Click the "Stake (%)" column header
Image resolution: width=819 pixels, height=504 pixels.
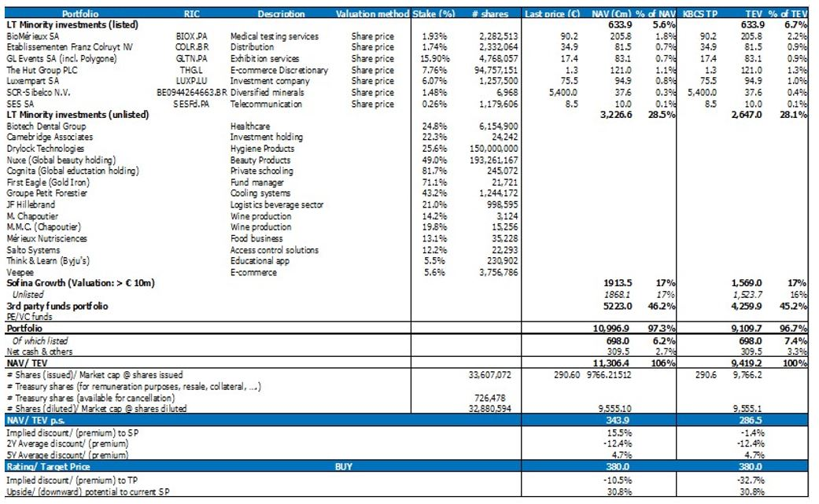433,13
